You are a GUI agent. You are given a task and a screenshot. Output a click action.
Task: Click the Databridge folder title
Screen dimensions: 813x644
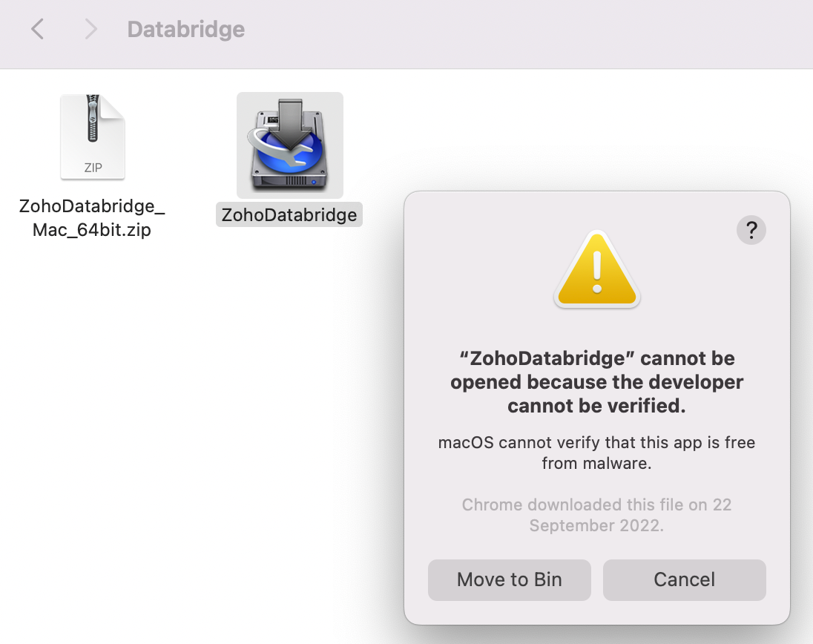[186, 29]
